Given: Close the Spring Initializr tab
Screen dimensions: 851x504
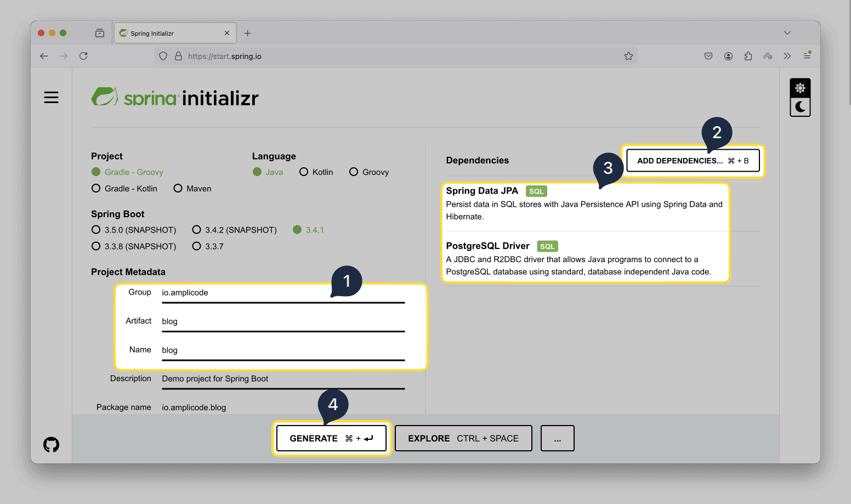Looking at the screenshot, I should 227,33.
